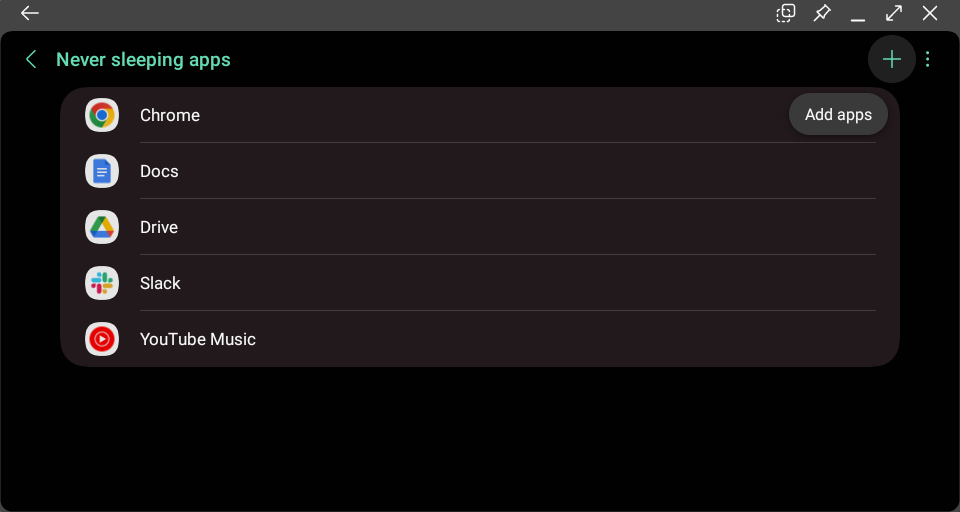The image size is (960, 512).
Task: Open the three-dot more options menu
Action: pyautogui.click(x=928, y=60)
